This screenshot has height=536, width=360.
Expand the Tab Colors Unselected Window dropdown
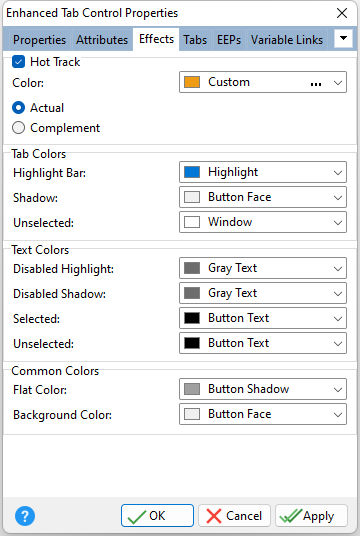click(x=338, y=222)
